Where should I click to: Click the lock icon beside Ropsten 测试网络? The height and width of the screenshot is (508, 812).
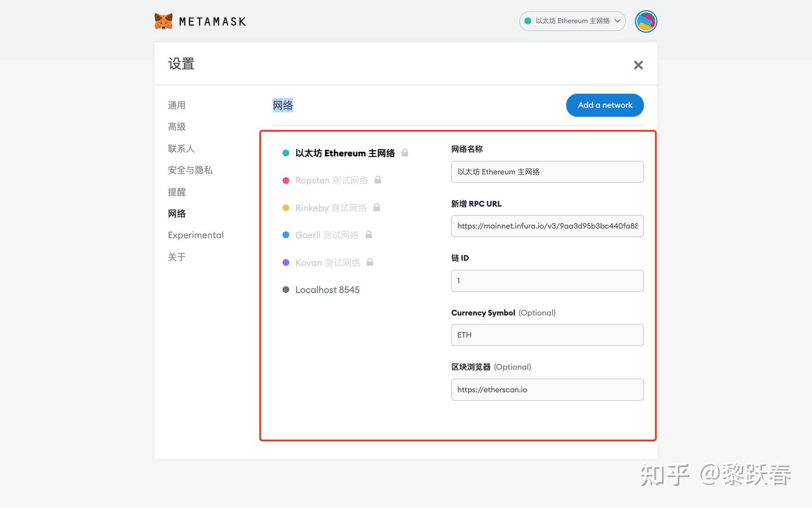point(377,179)
